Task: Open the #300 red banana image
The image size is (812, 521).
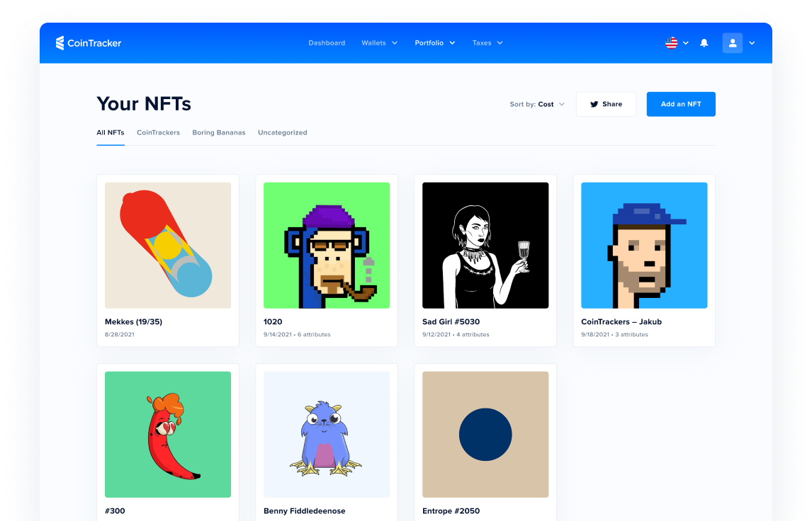Action: click(x=168, y=435)
